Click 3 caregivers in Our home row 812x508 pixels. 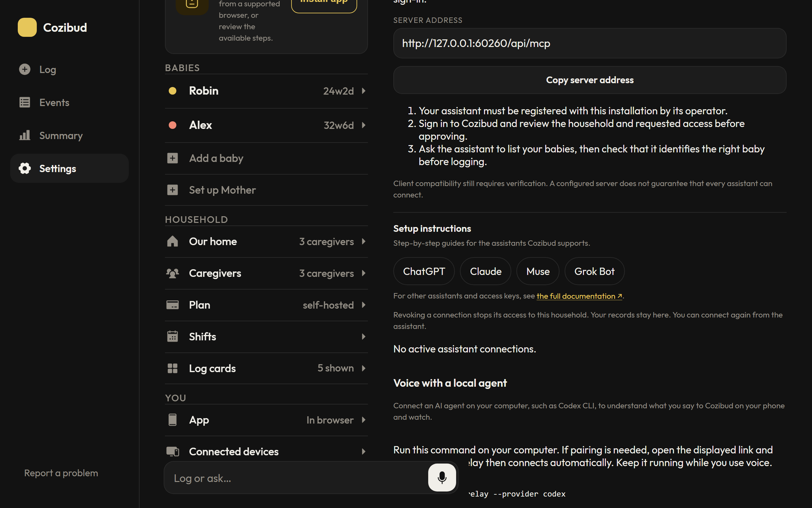point(326,241)
